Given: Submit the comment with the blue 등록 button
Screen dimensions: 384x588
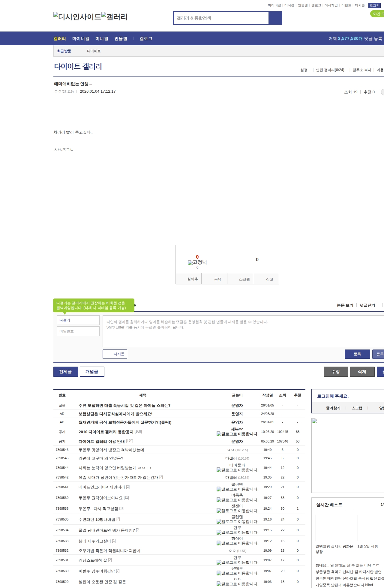Looking at the screenshot, I should coord(357,354).
